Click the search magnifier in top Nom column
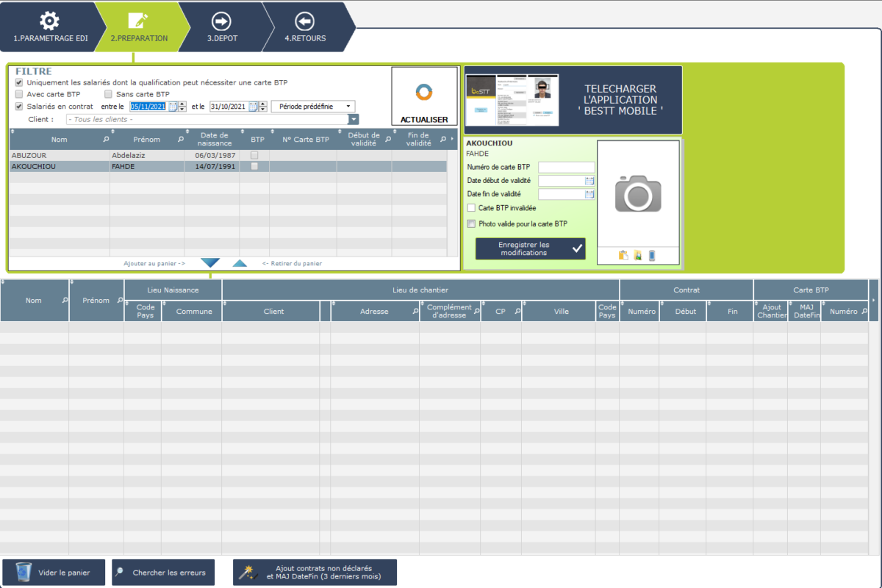The height and width of the screenshot is (588, 882). 106,139
